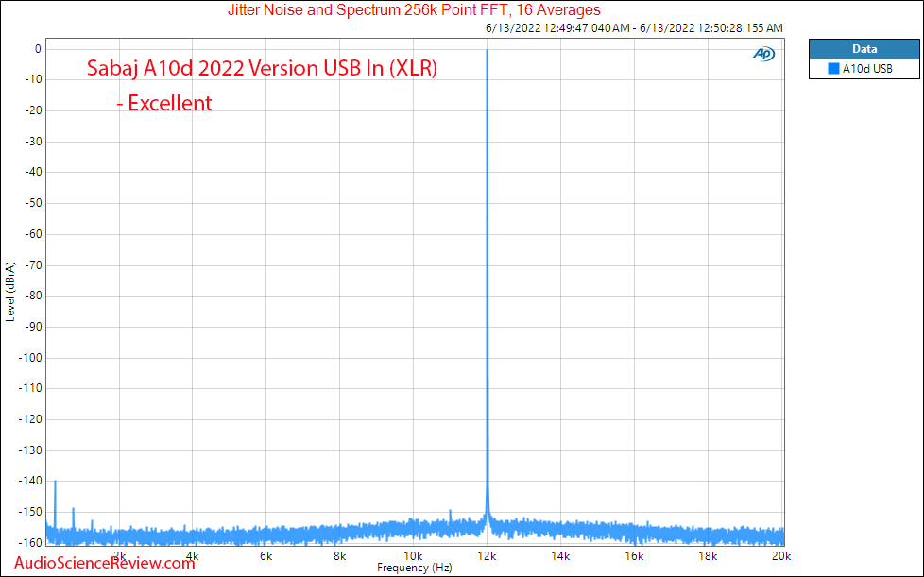
Task: Click the 10k frequency axis tick
Action: pos(413,556)
